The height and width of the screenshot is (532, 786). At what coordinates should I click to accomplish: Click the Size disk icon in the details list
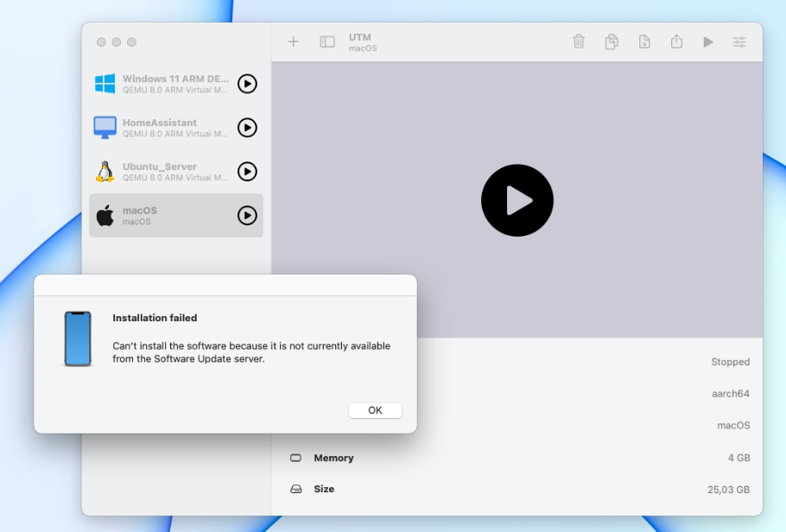coord(296,489)
